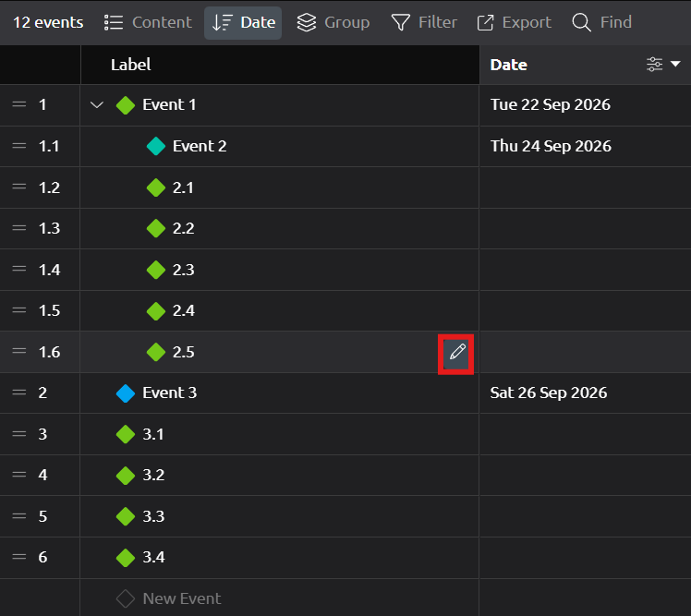Click the green diamond icon of 3.1
Viewport: 691px width, 616px height.
[x=126, y=434]
